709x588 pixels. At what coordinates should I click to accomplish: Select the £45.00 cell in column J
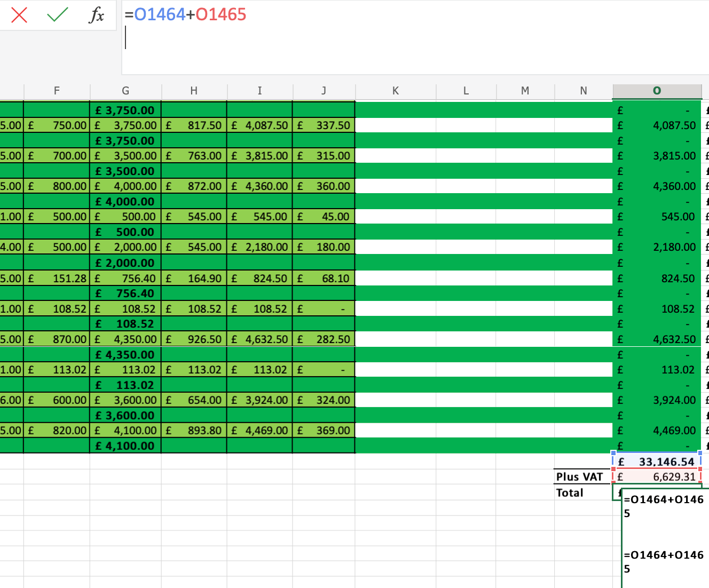tap(324, 217)
